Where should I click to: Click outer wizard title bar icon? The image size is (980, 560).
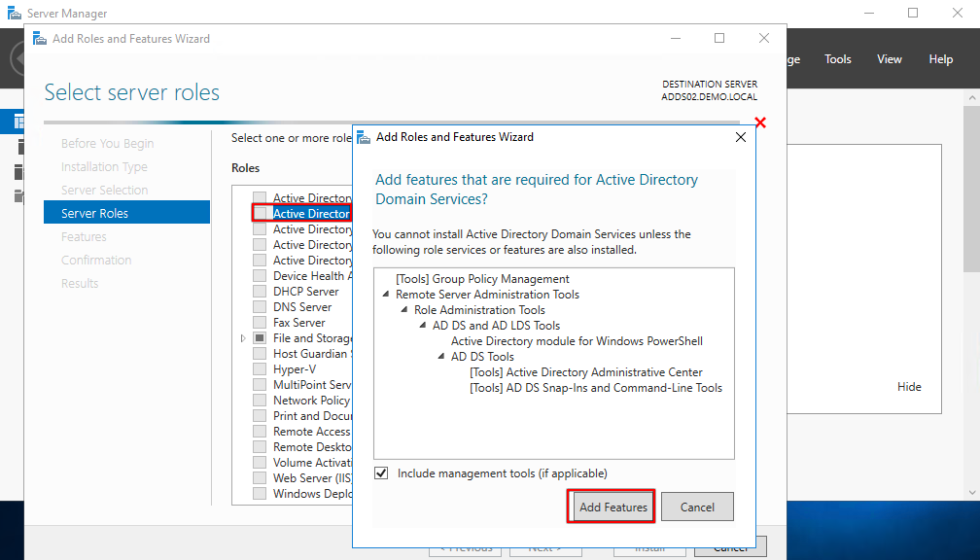point(40,39)
